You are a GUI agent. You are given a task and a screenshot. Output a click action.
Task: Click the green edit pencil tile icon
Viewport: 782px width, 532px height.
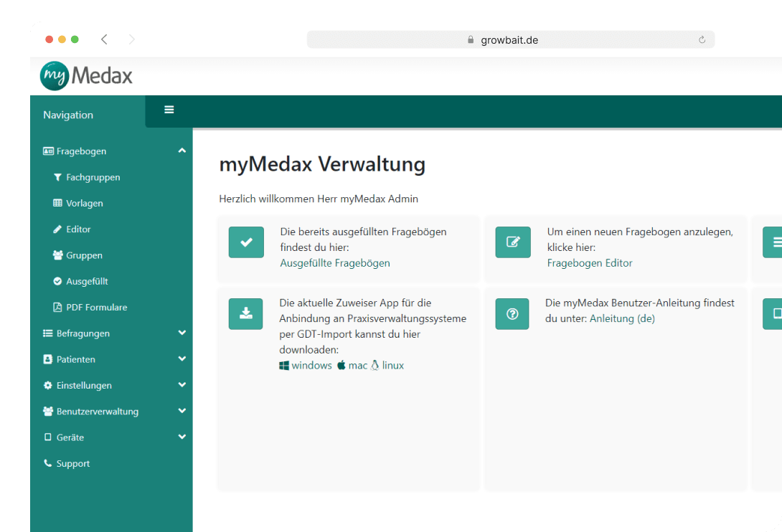tap(513, 242)
